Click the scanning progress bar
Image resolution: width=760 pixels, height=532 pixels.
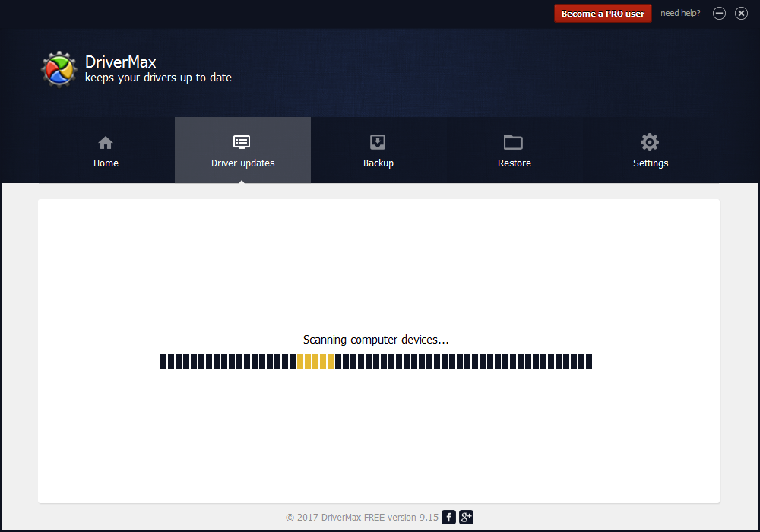(376, 362)
